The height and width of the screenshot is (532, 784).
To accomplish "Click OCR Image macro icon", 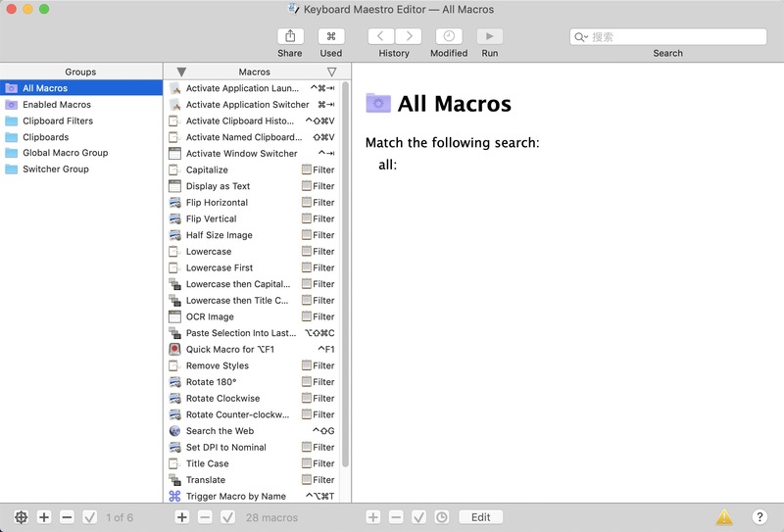I will click(x=175, y=316).
